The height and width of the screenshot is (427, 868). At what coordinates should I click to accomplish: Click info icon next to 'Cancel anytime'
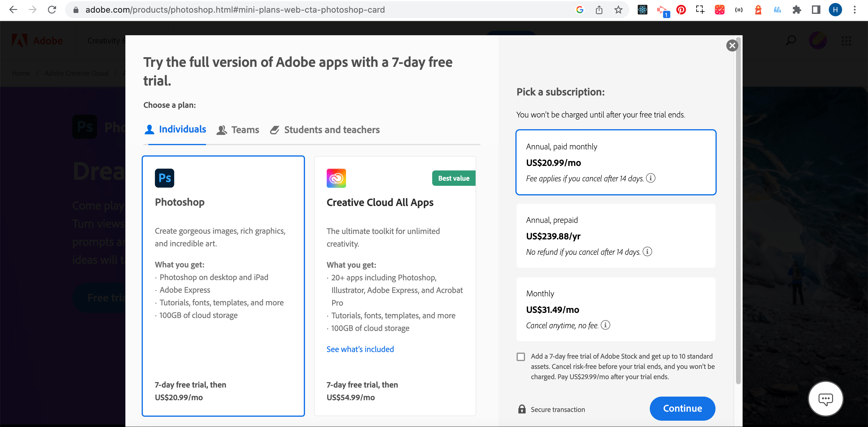coord(605,325)
